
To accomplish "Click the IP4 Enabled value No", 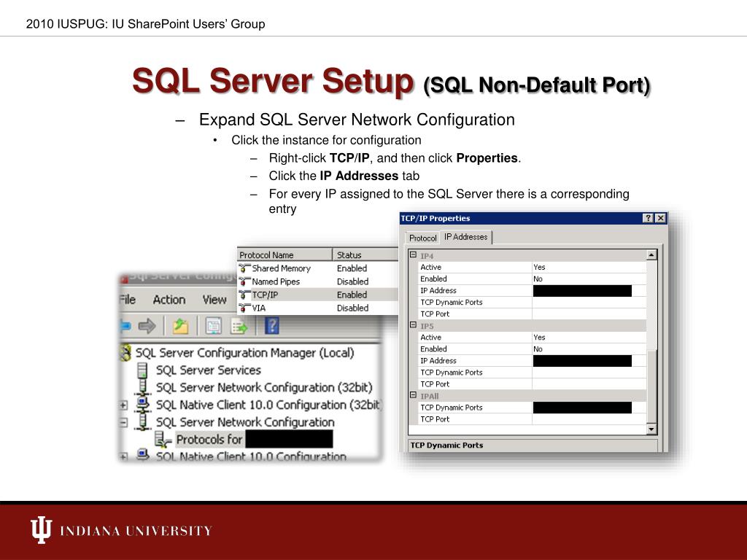I will [589, 279].
